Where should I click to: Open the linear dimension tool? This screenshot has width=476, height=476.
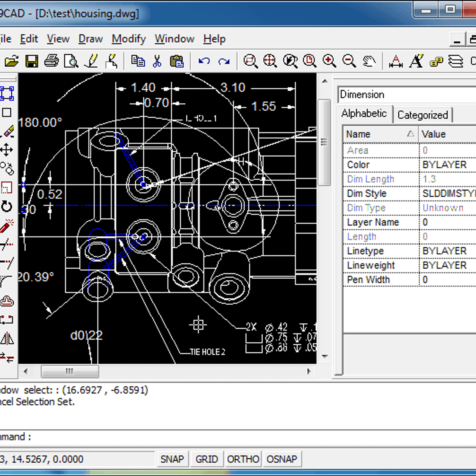click(x=396, y=61)
